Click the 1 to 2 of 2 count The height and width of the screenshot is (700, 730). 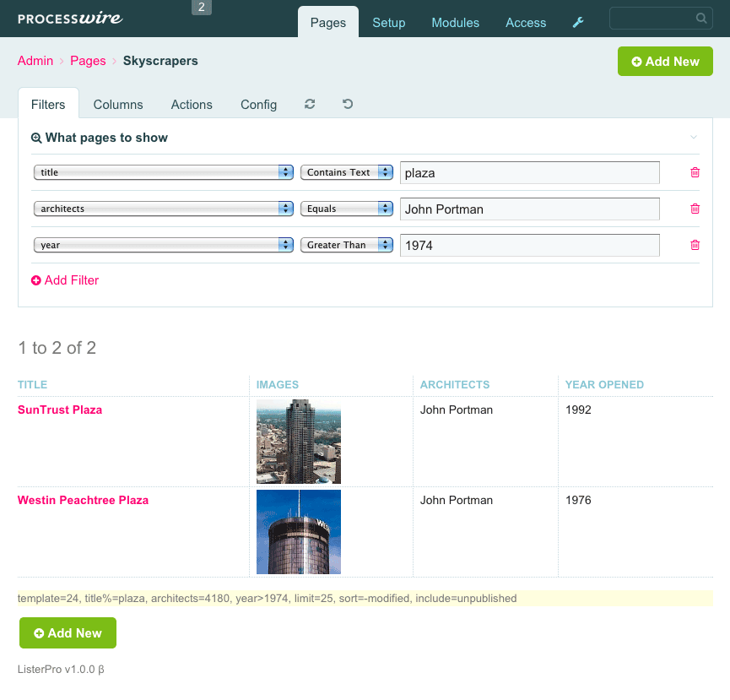click(x=57, y=348)
